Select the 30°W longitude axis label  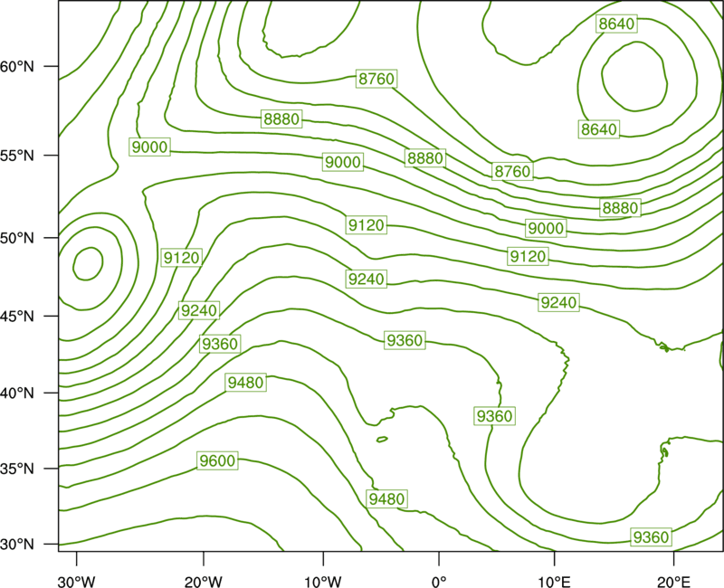(x=77, y=582)
